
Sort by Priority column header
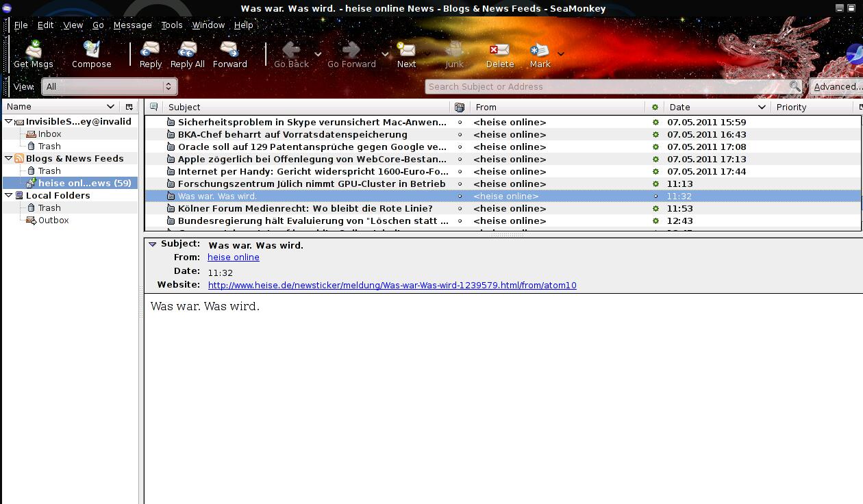(x=814, y=107)
